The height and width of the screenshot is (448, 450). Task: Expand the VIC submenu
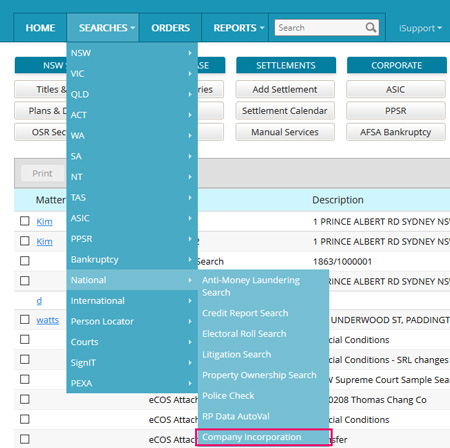[x=132, y=74]
